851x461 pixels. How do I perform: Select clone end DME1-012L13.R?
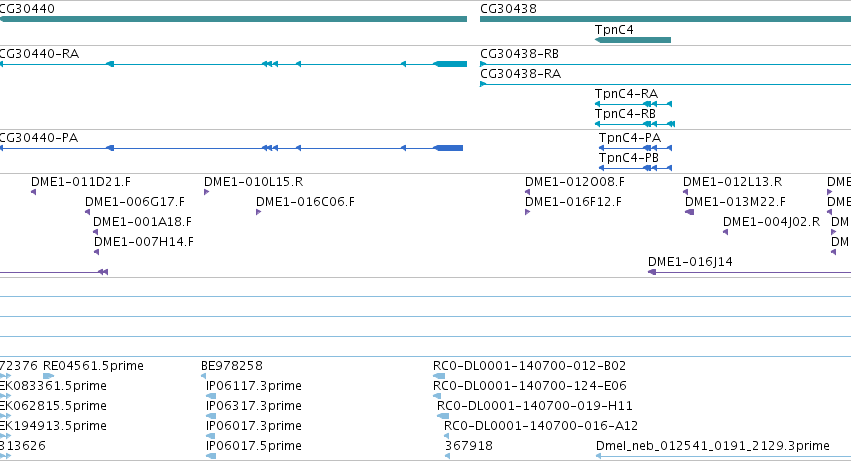pyautogui.click(x=685, y=192)
